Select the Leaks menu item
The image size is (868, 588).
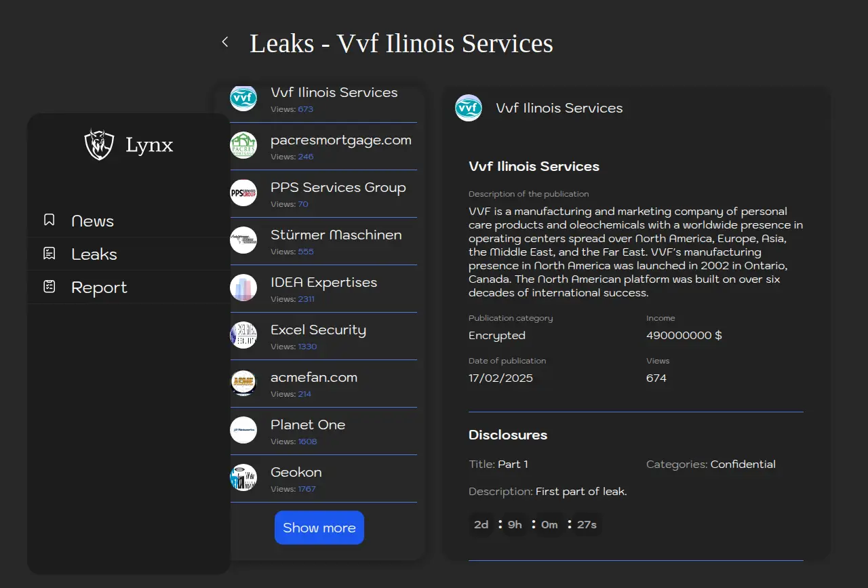coord(94,254)
